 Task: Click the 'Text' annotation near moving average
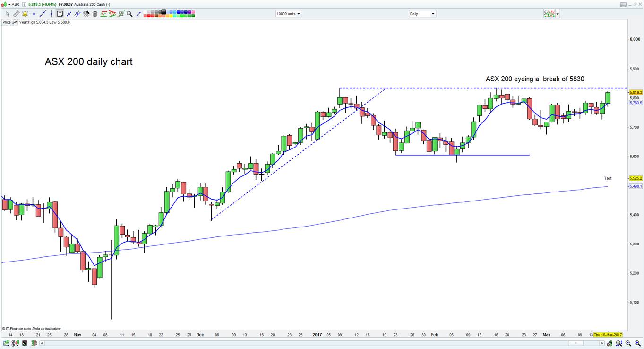608,178
